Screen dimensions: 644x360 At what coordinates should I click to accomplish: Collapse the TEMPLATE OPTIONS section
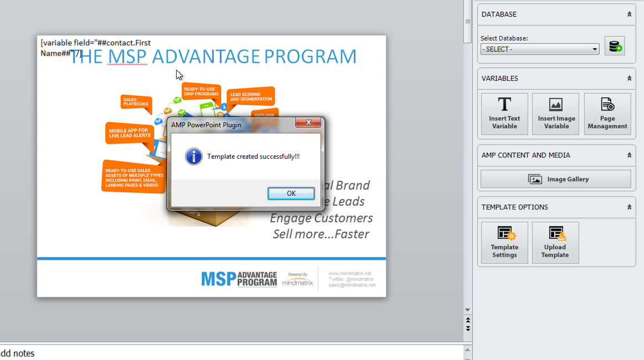(x=629, y=207)
